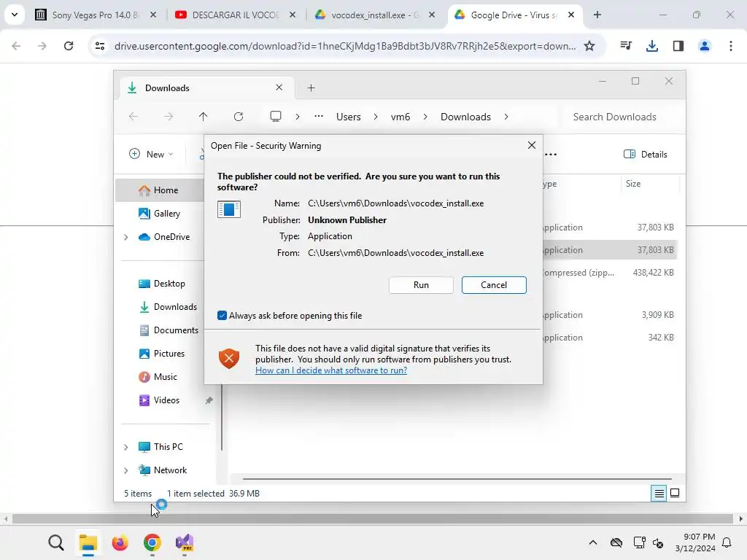Click Run in the Security Warning dialog

click(x=421, y=285)
